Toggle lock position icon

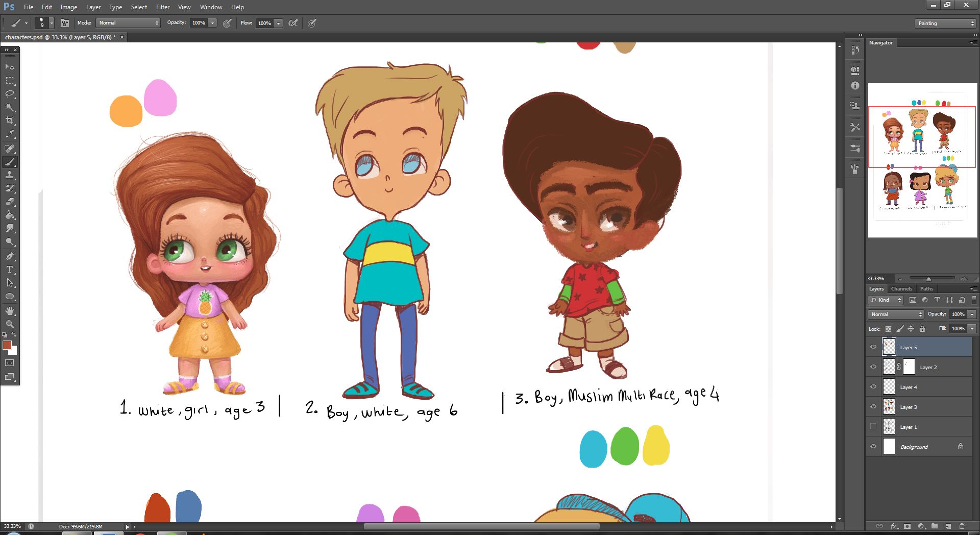point(911,329)
